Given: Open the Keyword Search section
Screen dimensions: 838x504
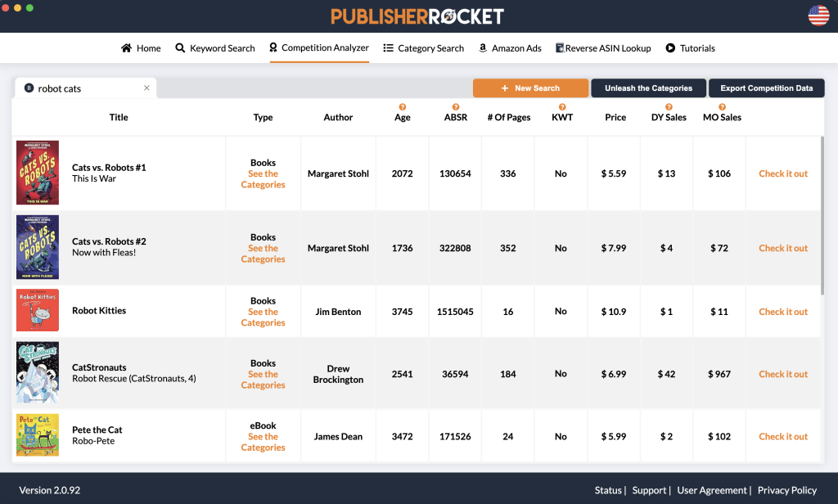Looking at the screenshot, I should point(215,48).
